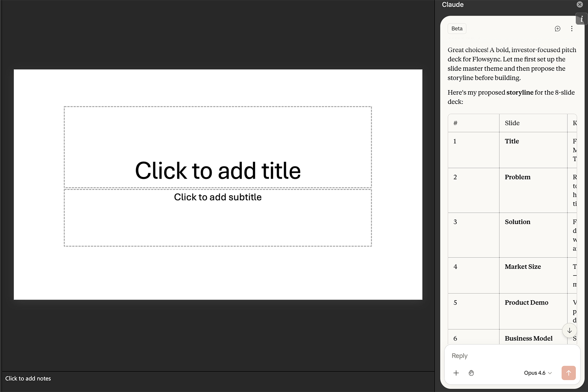Click the hand icon beside the plus

pyautogui.click(x=471, y=373)
